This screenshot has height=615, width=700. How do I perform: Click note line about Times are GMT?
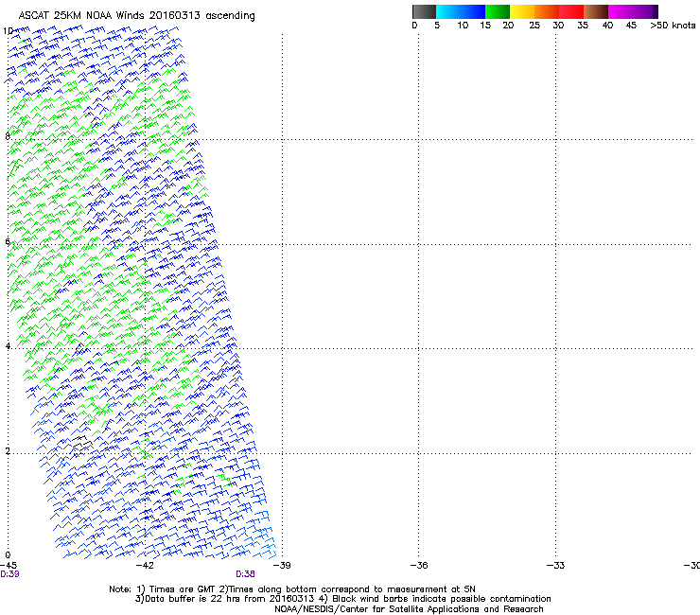click(292, 589)
